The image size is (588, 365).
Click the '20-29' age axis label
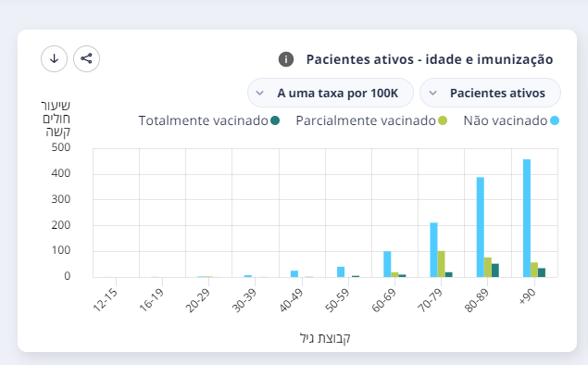198,301
